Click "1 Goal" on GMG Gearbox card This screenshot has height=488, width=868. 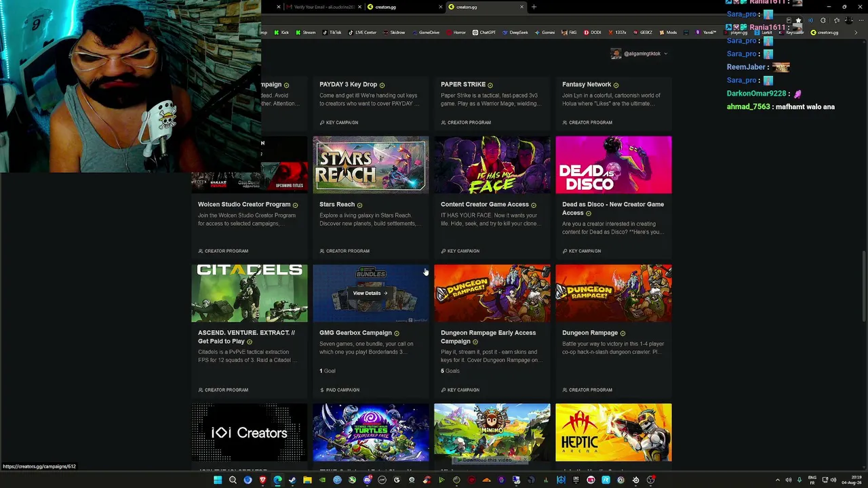(328, 371)
